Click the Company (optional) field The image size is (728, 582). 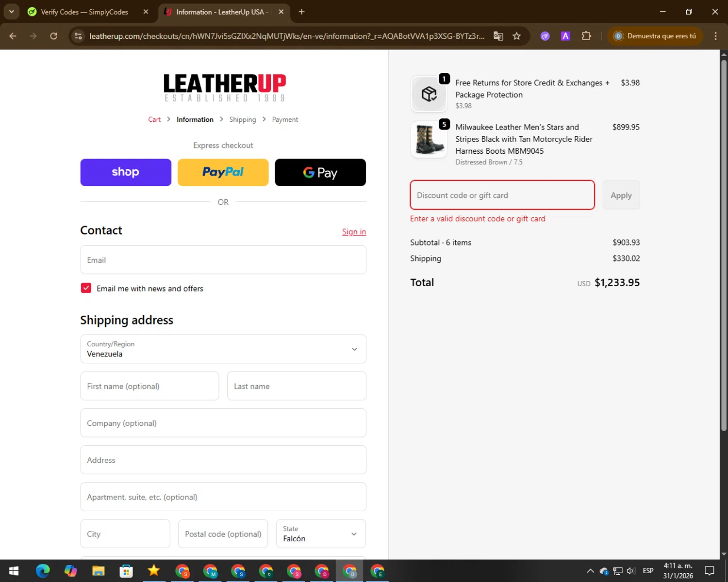[x=223, y=423]
